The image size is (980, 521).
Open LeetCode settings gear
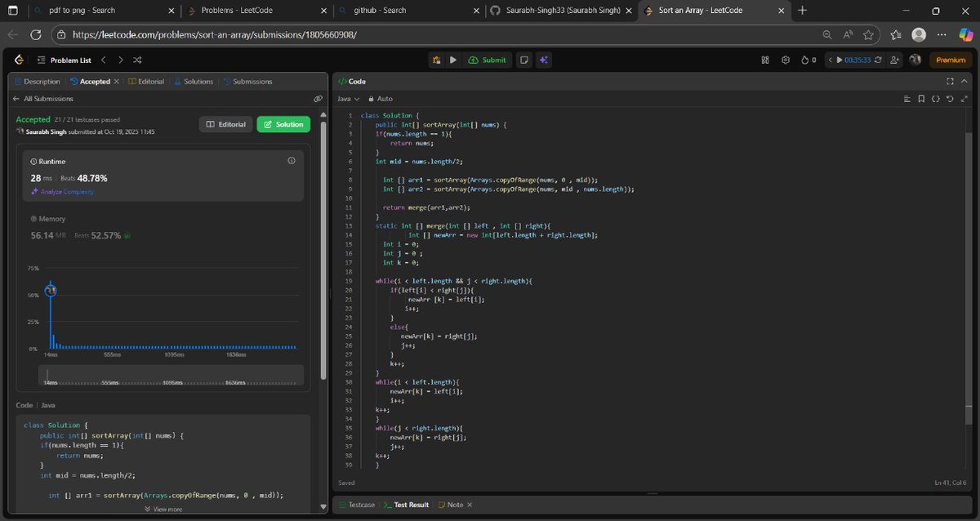[x=786, y=60]
